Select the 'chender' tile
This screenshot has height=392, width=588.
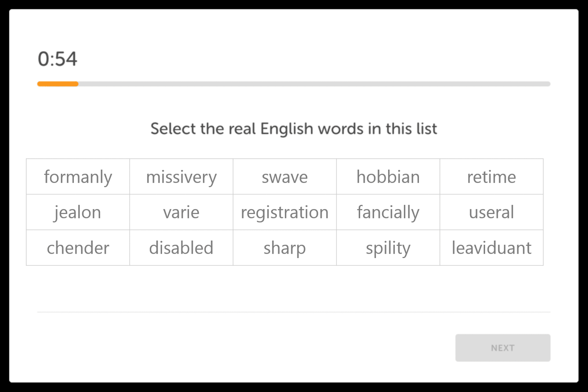(x=78, y=248)
